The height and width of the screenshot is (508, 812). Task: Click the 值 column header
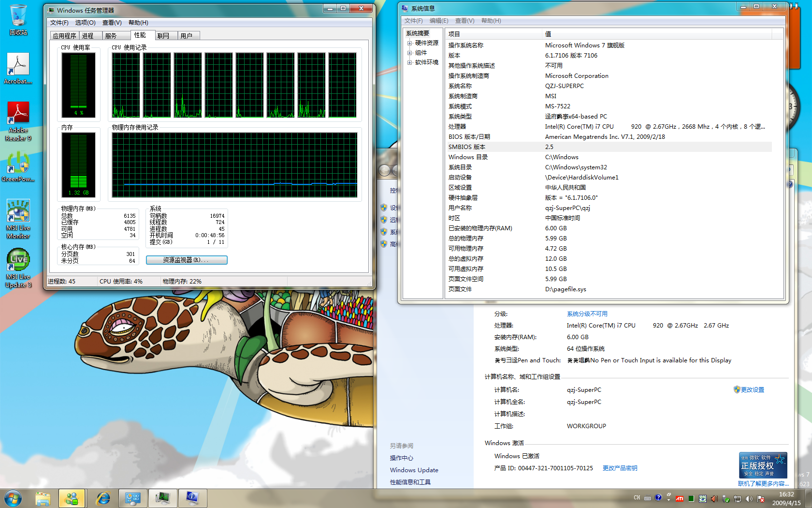click(x=657, y=34)
